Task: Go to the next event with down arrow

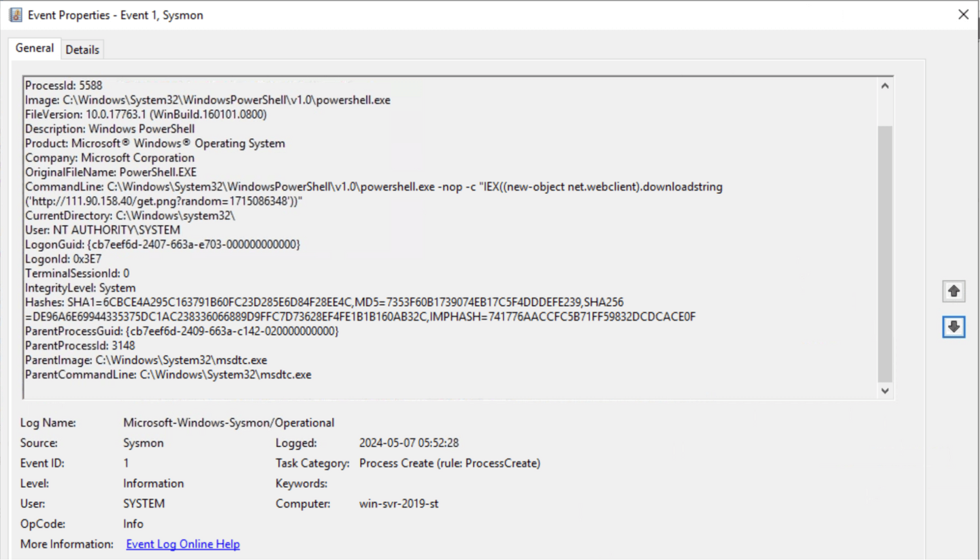Action: (953, 327)
